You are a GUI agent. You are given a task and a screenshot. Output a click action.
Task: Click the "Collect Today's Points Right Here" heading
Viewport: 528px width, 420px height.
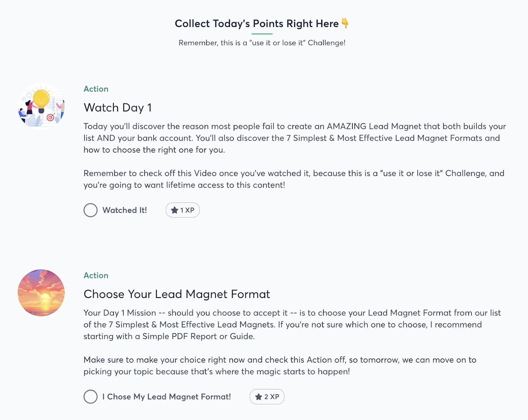[x=257, y=24]
